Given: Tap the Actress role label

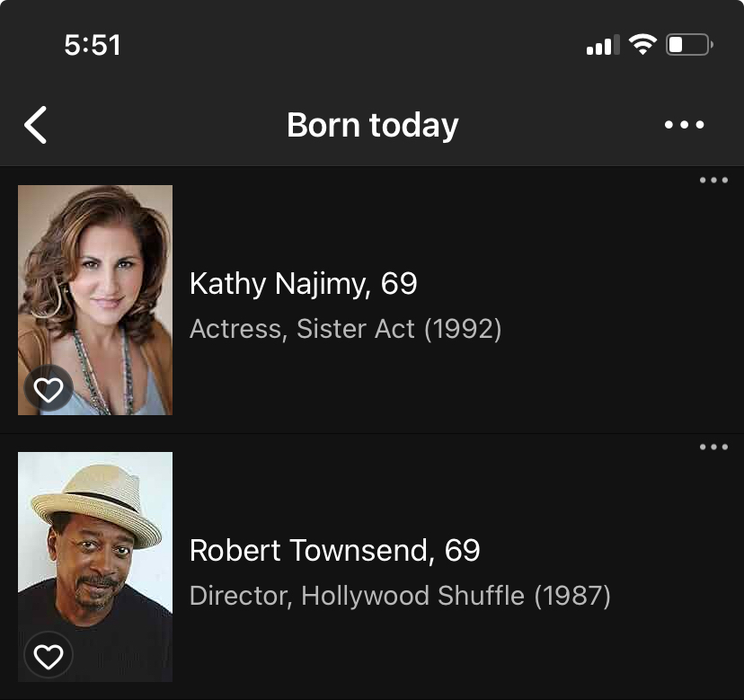Looking at the screenshot, I should [238, 329].
